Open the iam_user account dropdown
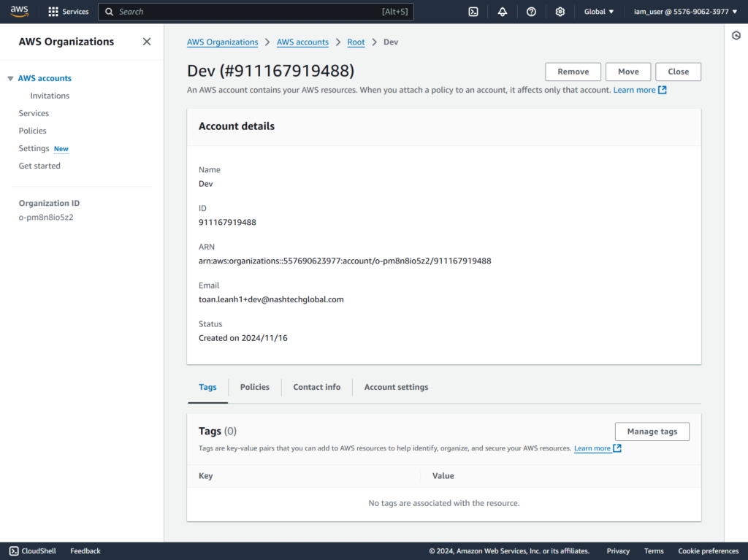 point(682,12)
